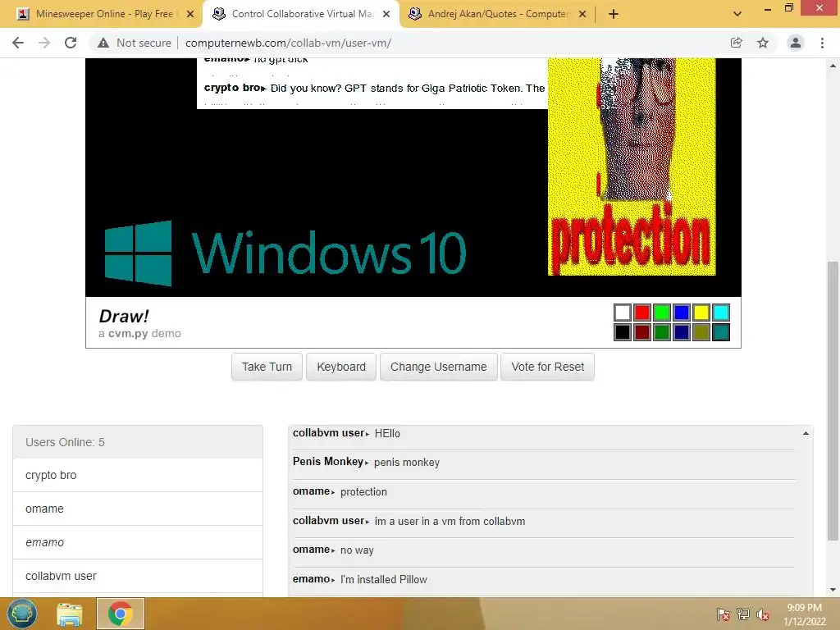Click the protection image in the VM
Image resolution: width=840 pixels, height=630 pixels.
tap(632, 167)
